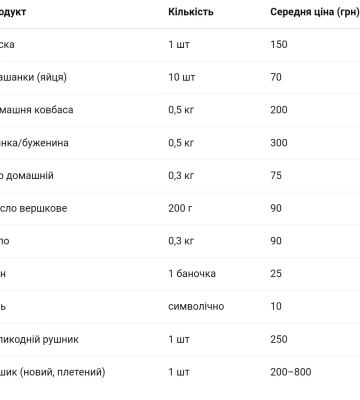Click the Середня ціна (грн) column header
360x400 pixels.
[x=315, y=12]
